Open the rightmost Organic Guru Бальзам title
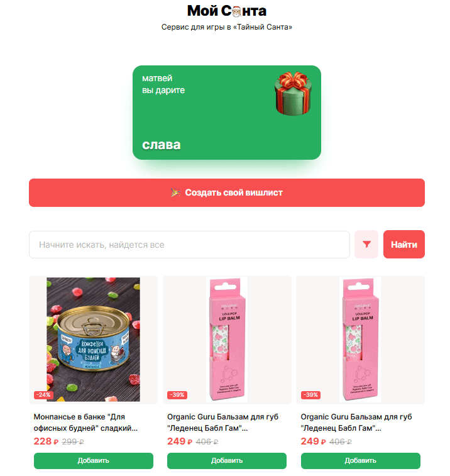The width and height of the screenshot is (450, 476). click(356, 423)
